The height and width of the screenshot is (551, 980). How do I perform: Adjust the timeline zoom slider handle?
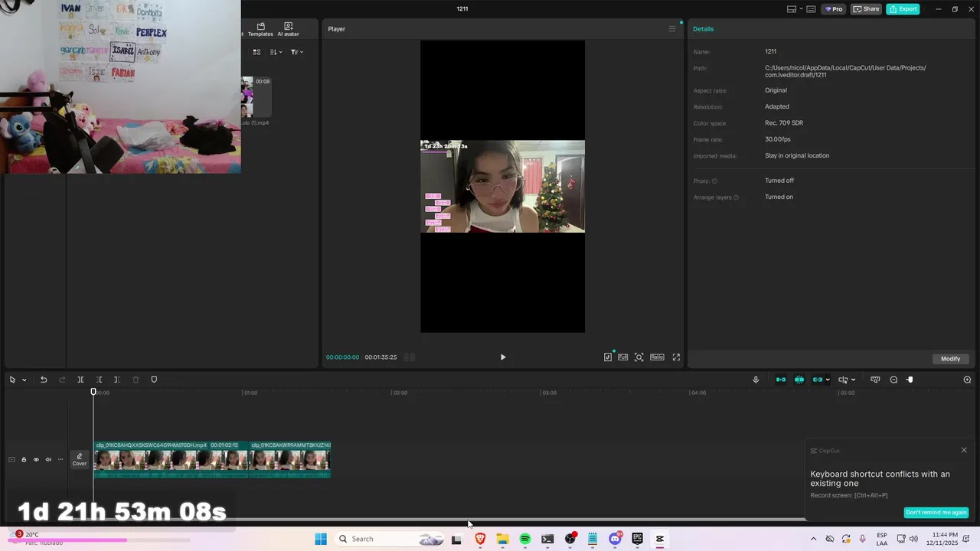910,380
